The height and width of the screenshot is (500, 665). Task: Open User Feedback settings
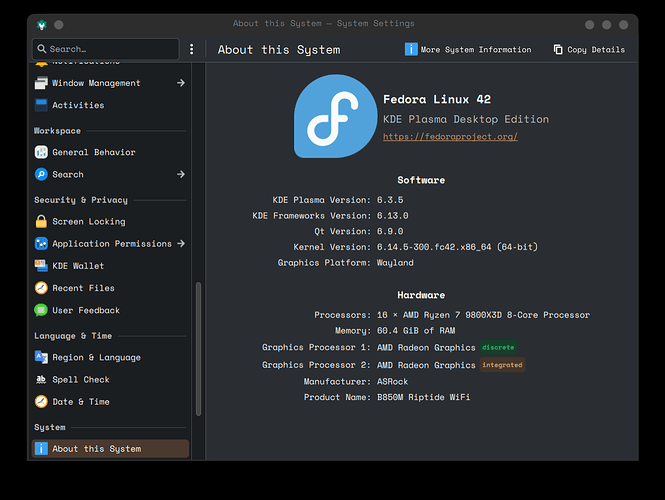(110, 310)
